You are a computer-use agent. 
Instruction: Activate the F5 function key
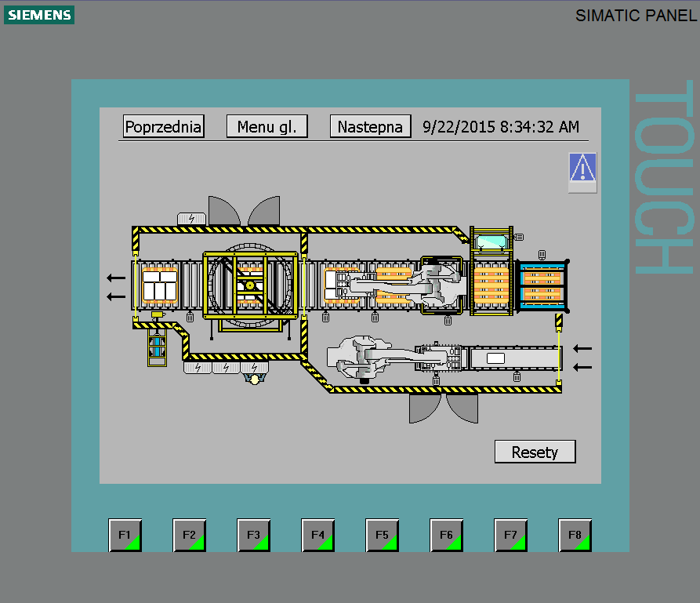[x=383, y=535]
